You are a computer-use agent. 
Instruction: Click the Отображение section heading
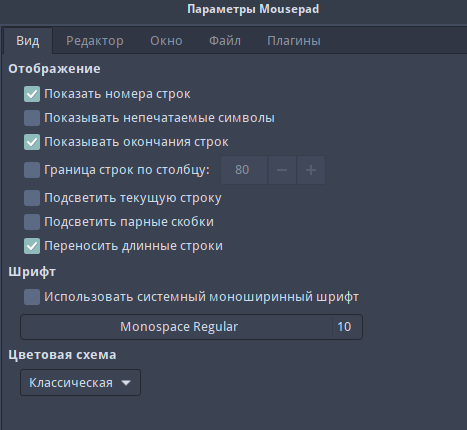(x=54, y=69)
